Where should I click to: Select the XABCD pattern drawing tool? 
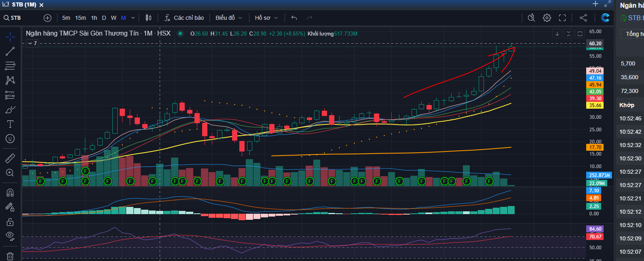[10, 80]
